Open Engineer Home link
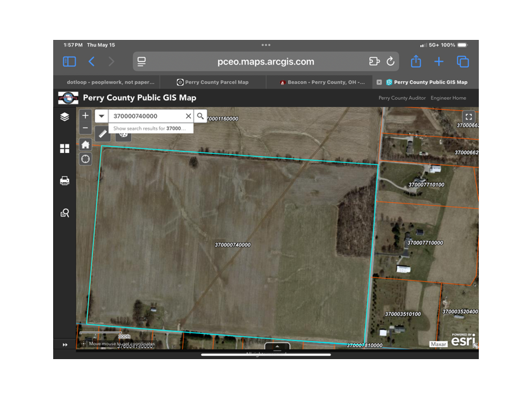Image resolution: width=532 pixels, height=399 pixels. (448, 98)
